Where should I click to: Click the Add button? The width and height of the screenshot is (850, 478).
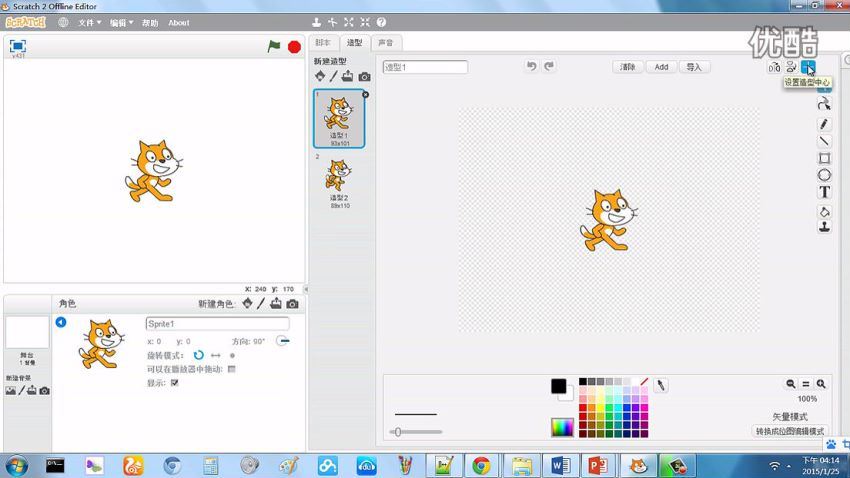[x=661, y=67]
